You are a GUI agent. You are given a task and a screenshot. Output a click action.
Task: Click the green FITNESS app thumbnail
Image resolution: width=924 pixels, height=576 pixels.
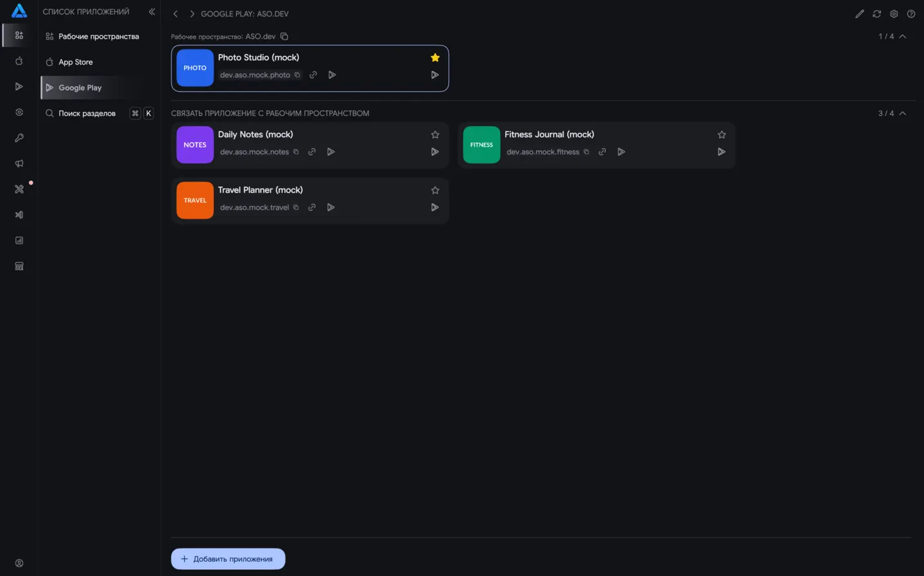pos(481,145)
